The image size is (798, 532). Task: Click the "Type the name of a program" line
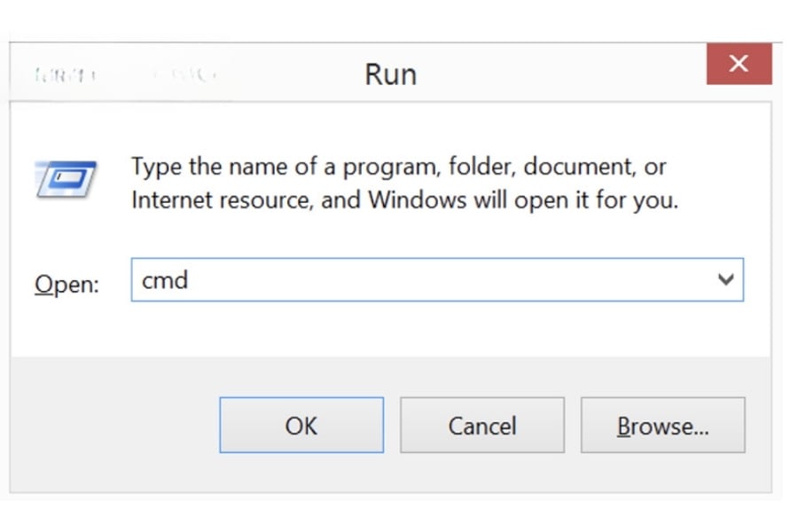399,167
